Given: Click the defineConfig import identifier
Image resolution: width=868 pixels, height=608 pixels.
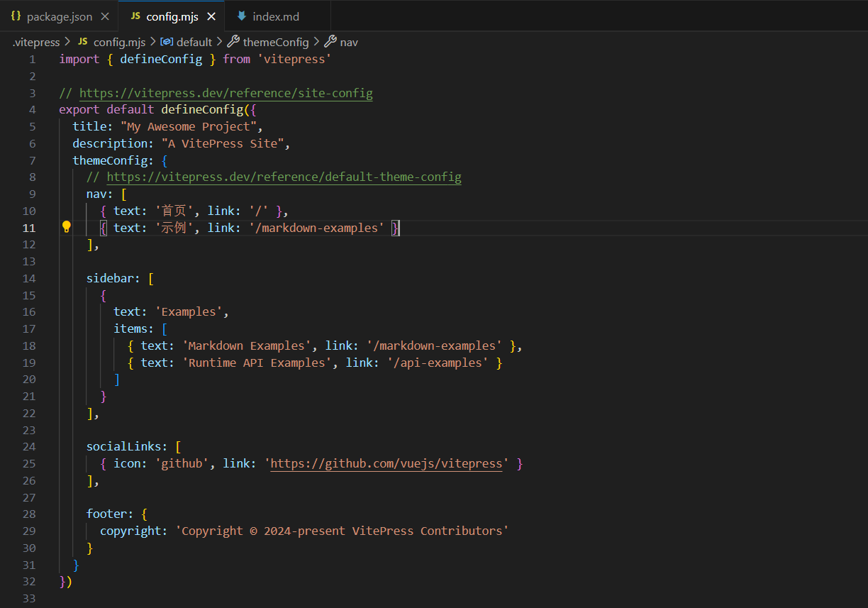Looking at the screenshot, I should point(161,59).
